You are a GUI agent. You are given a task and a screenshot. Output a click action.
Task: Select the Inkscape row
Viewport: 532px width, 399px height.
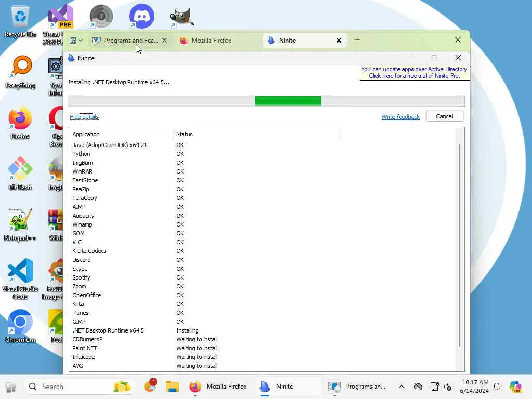(262, 356)
